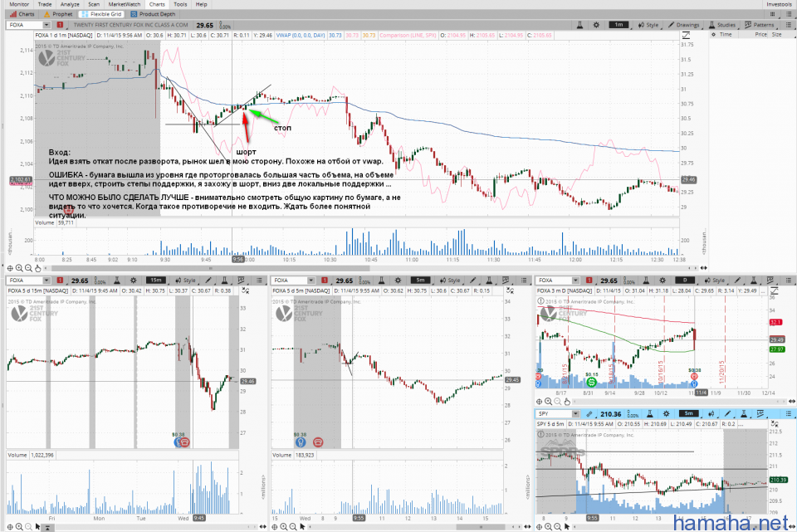797x532 pixels.
Task: Open the list menu icon on FOXA 5m chart
Action: pos(524,281)
